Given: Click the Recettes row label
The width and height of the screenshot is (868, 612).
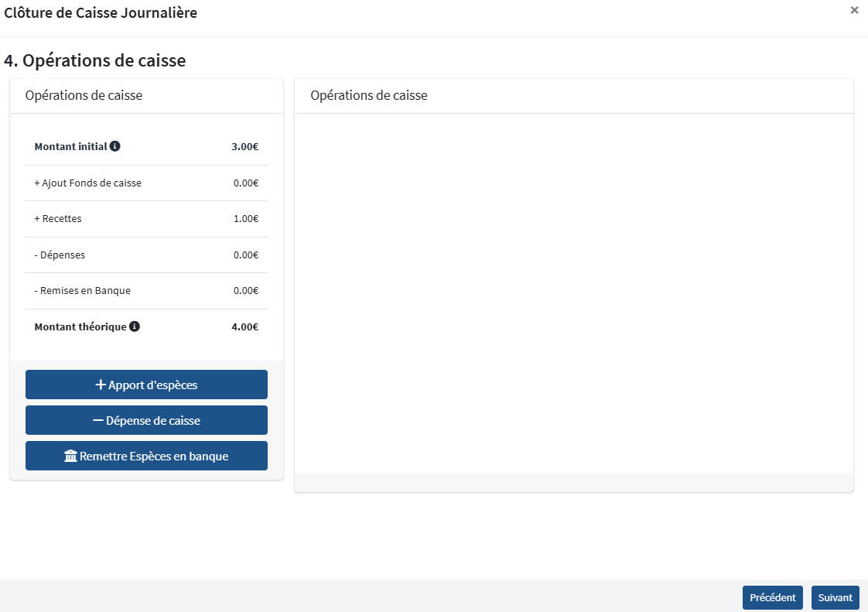Looking at the screenshot, I should click(58, 219).
